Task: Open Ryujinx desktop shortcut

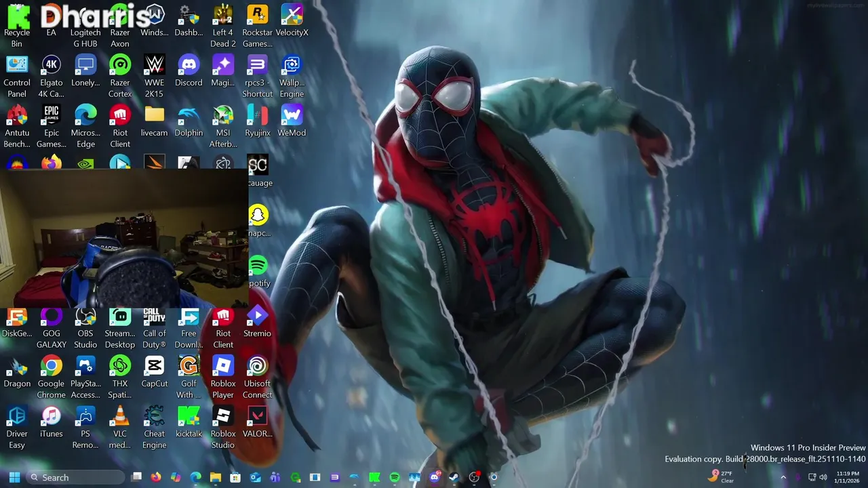Action: (257, 121)
